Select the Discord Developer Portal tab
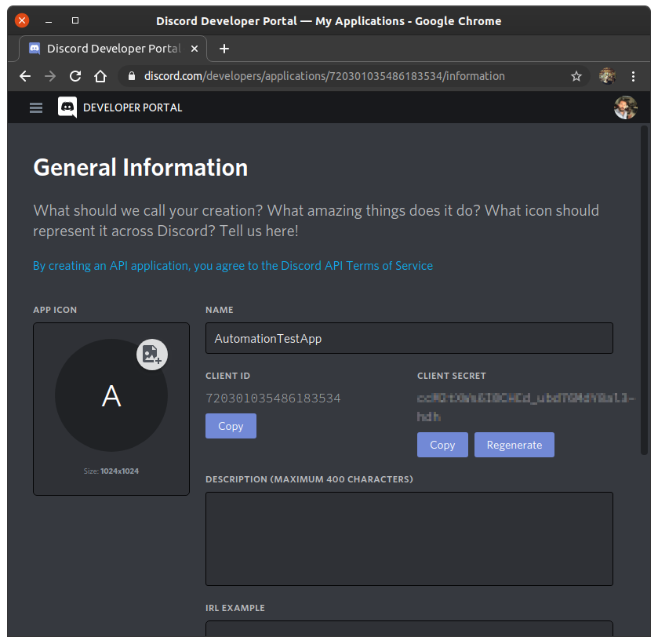The height and width of the screenshot is (644, 658). 113,49
